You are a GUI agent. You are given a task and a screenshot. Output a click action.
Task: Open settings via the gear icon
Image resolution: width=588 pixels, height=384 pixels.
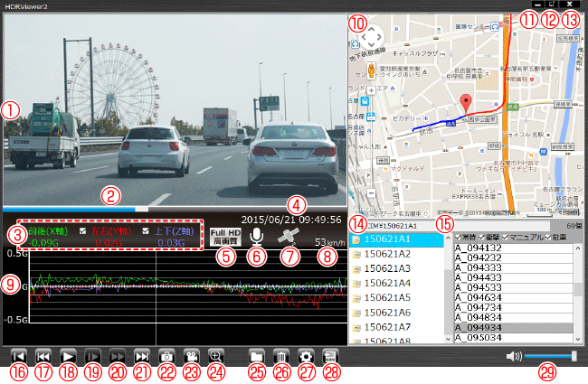pos(306,356)
